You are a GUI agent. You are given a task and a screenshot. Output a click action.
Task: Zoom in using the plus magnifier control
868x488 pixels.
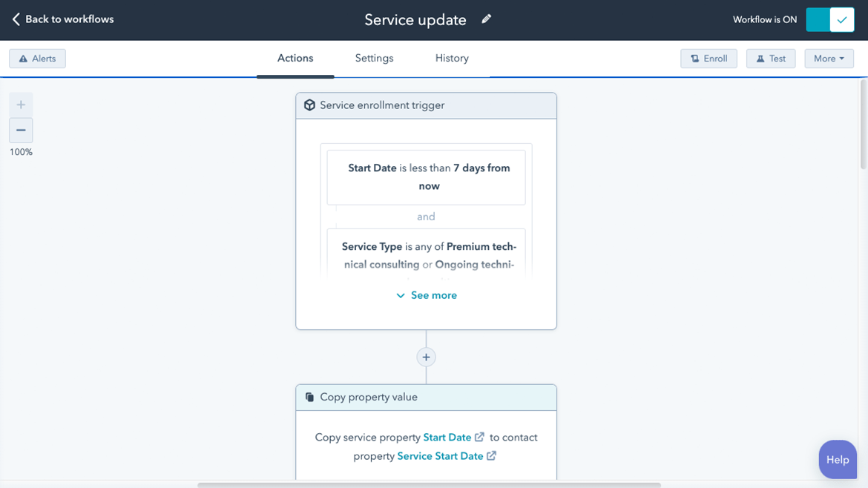click(x=21, y=104)
